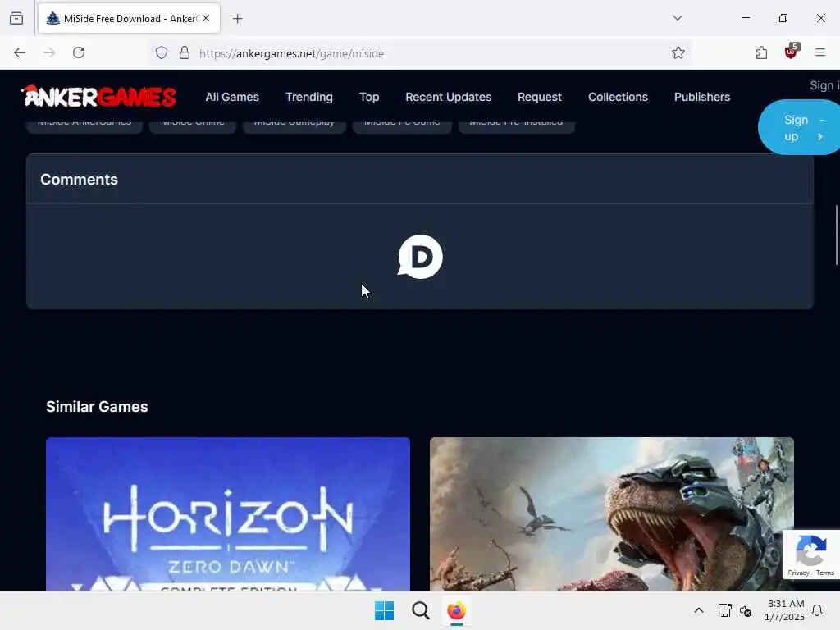Image resolution: width=840 pixels, height=630 pixels.
Task: Open the Request page
Action: coord(540,97)
